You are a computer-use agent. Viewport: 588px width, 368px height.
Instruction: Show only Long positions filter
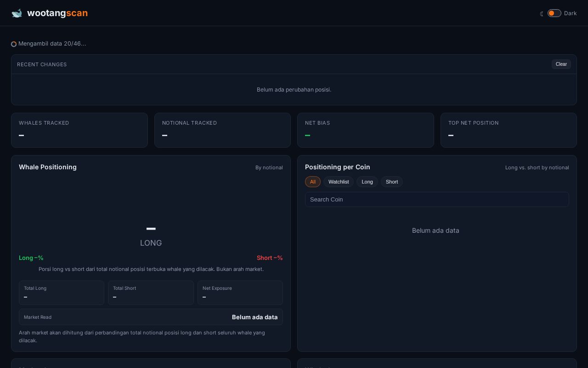pyautogui.click(x=367, y=182)
